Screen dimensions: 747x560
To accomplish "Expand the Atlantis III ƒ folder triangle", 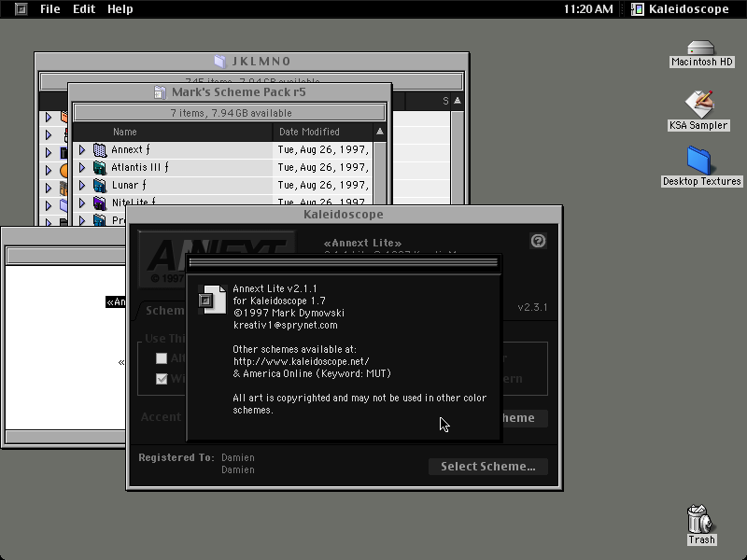I will coord(82,168).
